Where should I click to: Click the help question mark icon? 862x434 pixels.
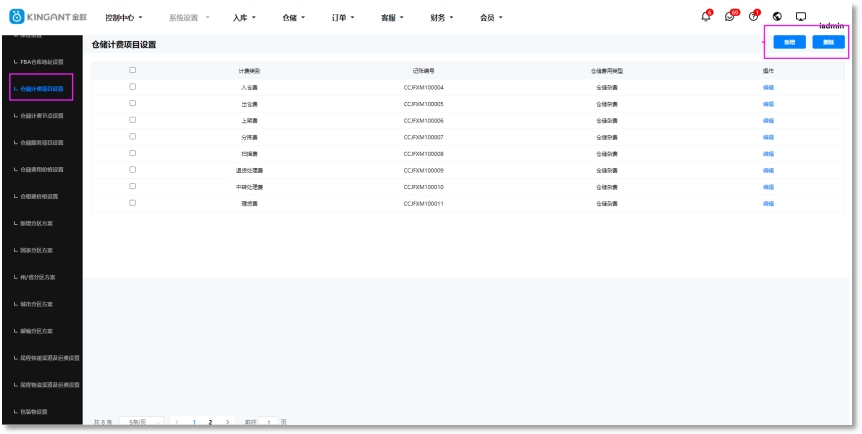pos(753,17)
